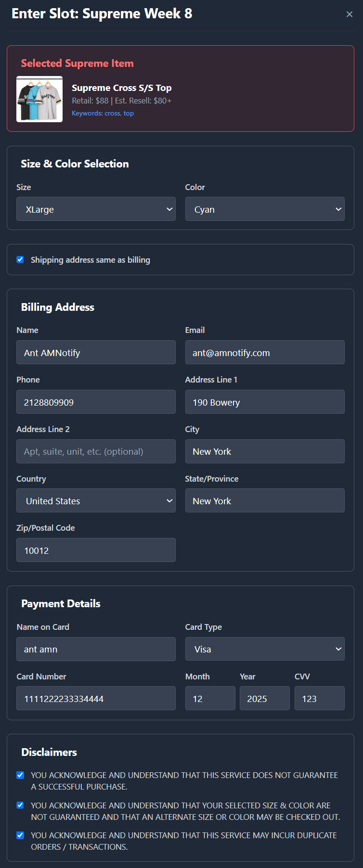The width and height of the screenshot is (363, 868).
Task: Open the Color dropdown showing Cyan
Action: point(265,209)
